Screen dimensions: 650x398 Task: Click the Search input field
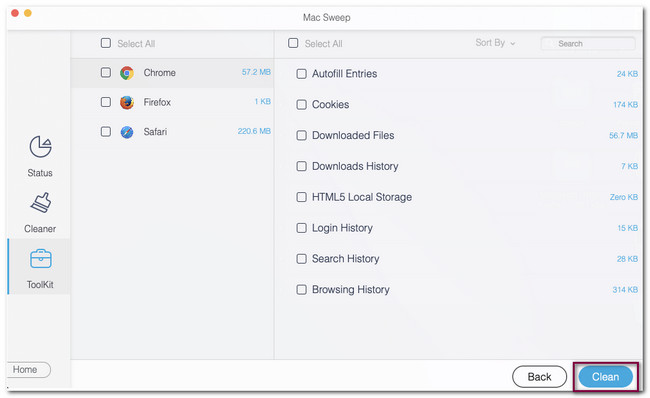pyautogui.click(x=588, y=44)
